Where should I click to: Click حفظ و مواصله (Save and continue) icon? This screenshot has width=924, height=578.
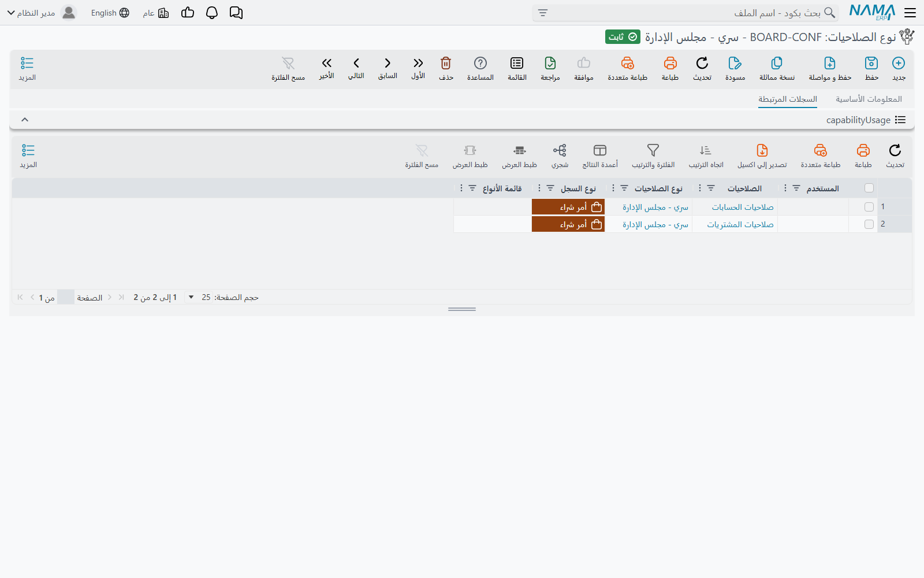[x=830, y=63]
